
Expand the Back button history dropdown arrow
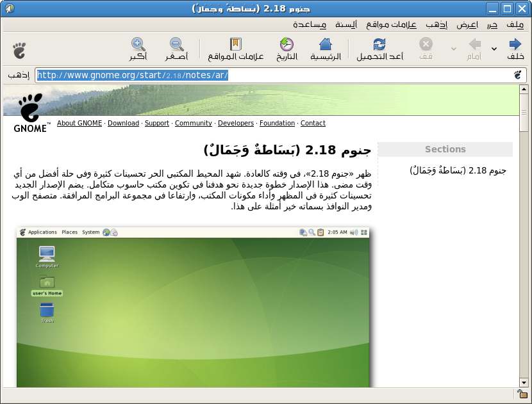[494, 49]
